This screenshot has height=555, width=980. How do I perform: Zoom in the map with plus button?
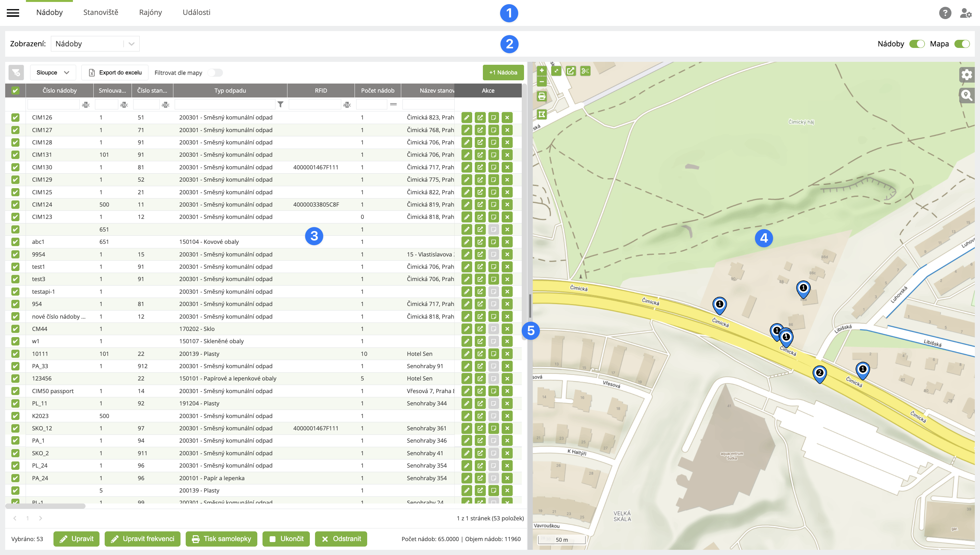(542, 71)
